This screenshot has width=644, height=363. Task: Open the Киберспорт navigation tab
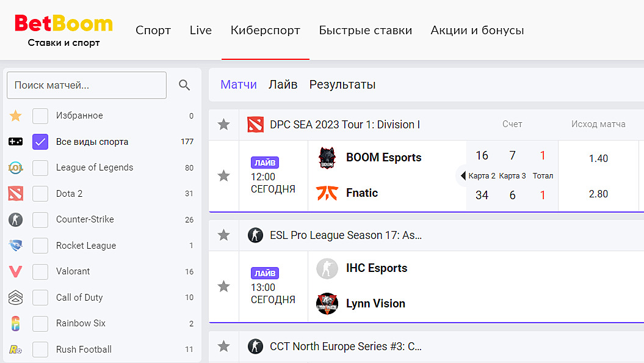[265, 31]
